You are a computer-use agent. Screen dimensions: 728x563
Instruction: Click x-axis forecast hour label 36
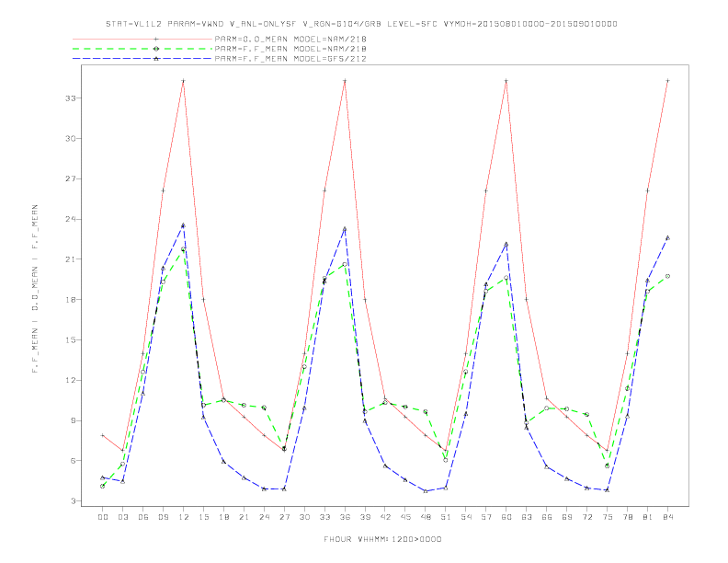tap(345, 517)
